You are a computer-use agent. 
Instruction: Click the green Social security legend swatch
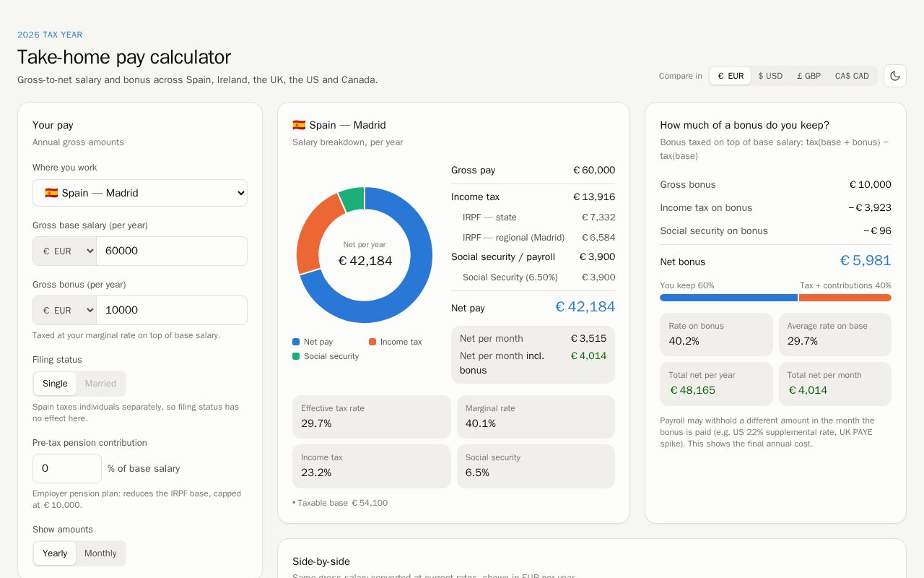(x=296, y=356)
